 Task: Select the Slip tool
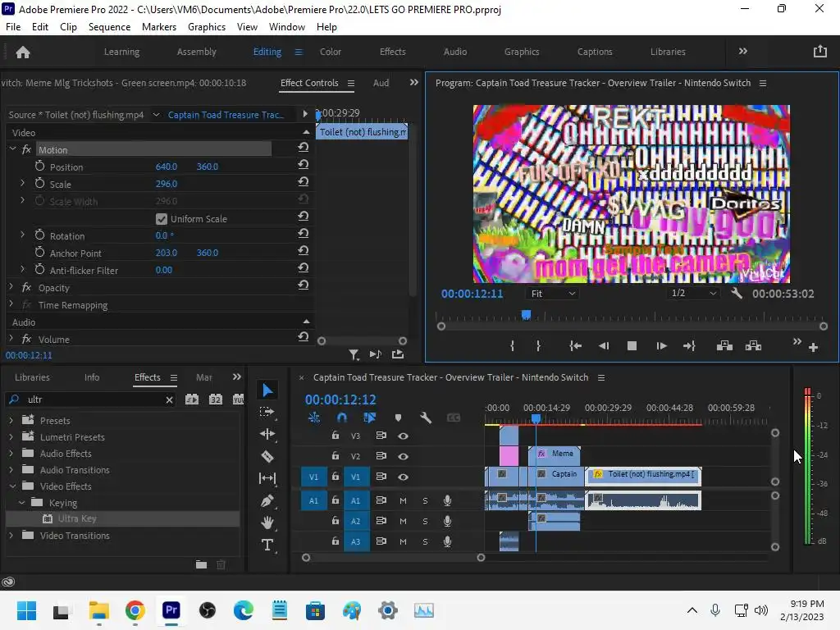pos(267,478)
